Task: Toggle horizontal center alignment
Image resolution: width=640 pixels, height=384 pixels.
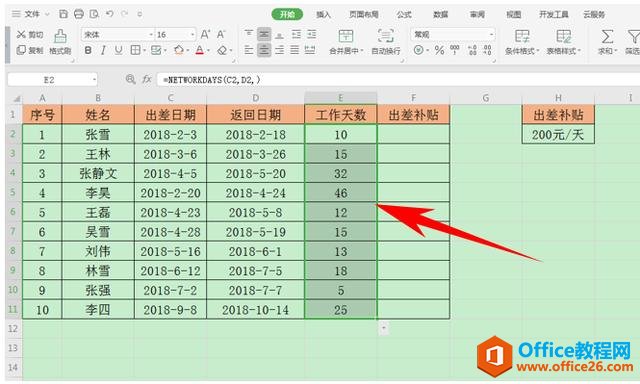Action: 264,50
